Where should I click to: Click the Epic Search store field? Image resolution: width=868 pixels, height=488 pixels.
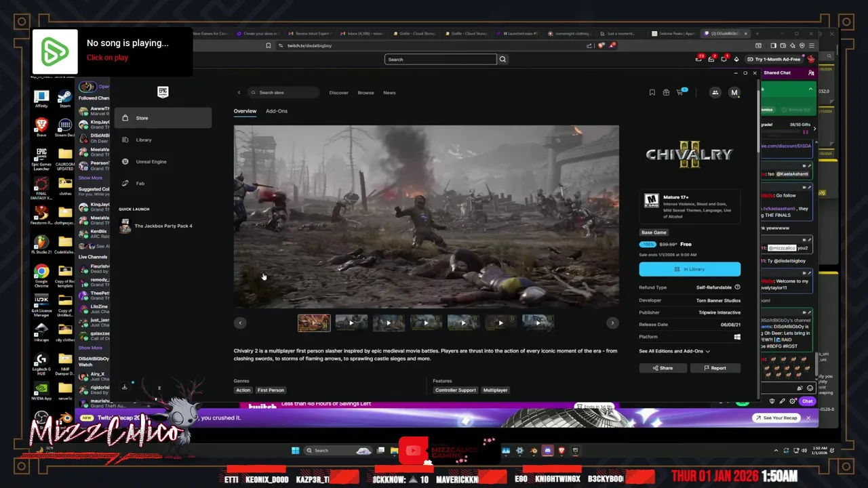(x=283, y=93)
